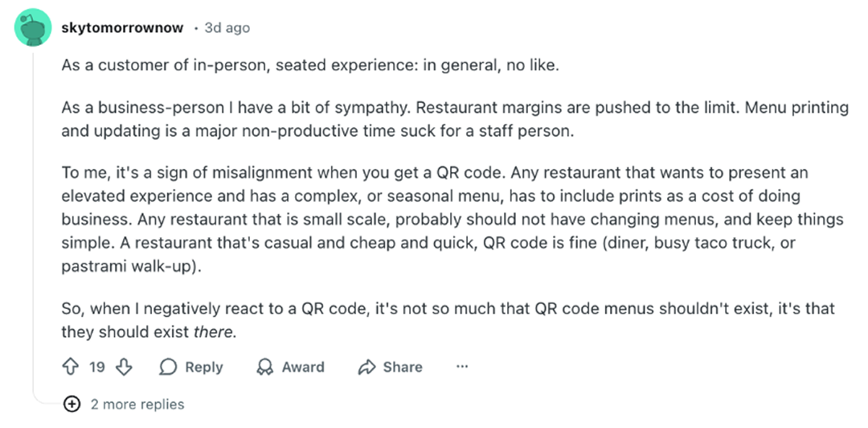Open the skytomorrownow username profile link
The image size is (868, 428).
(x=123, y=27)
